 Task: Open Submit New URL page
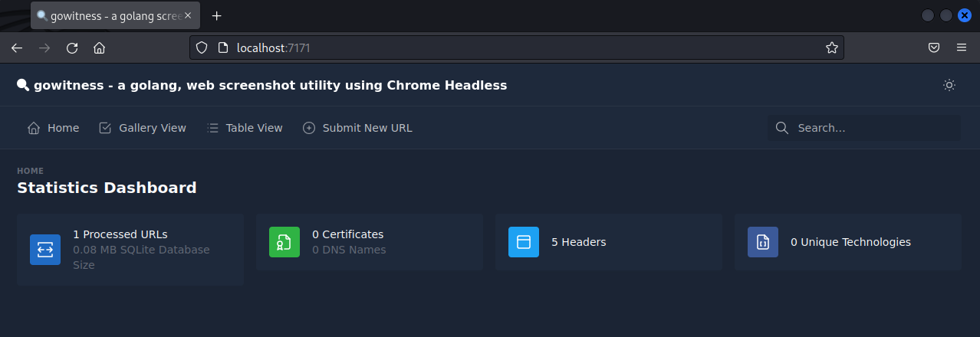pos(357,128)
